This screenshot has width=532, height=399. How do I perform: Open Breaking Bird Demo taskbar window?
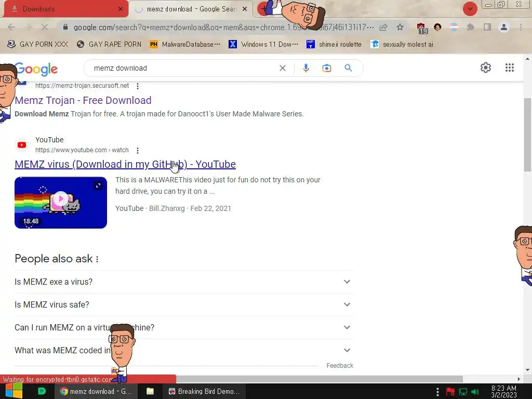click(x=204, y=391)
